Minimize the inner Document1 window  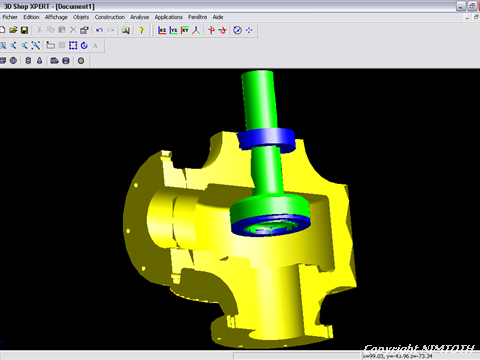tap(467, 18)
